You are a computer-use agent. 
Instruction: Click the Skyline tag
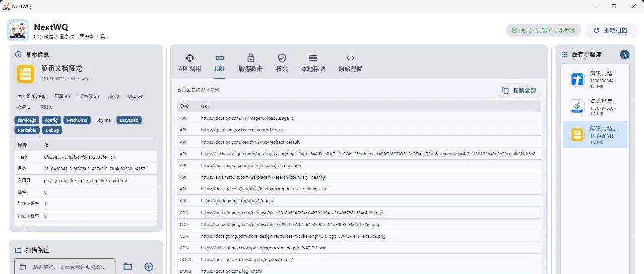104,120
